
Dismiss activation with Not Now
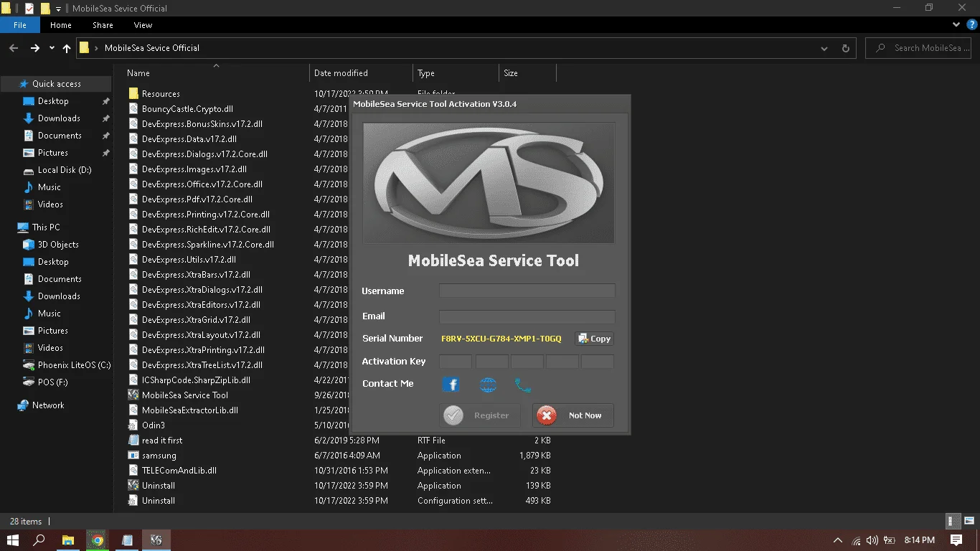click(x=573, y=415)
